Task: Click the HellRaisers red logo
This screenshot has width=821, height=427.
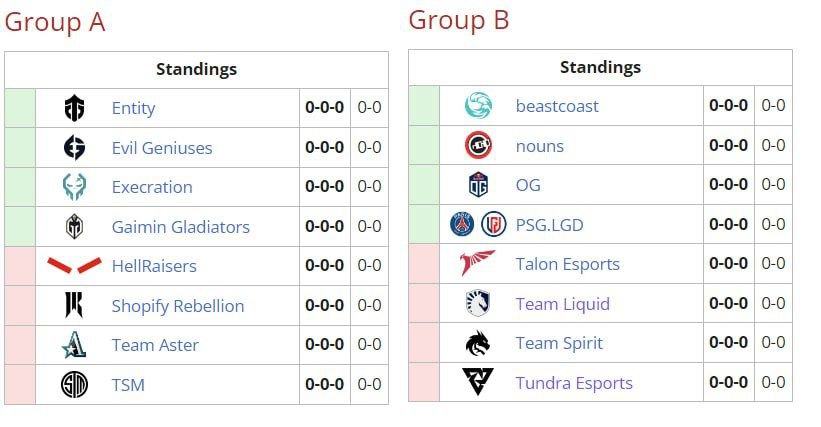Action: tap(74, 266)
